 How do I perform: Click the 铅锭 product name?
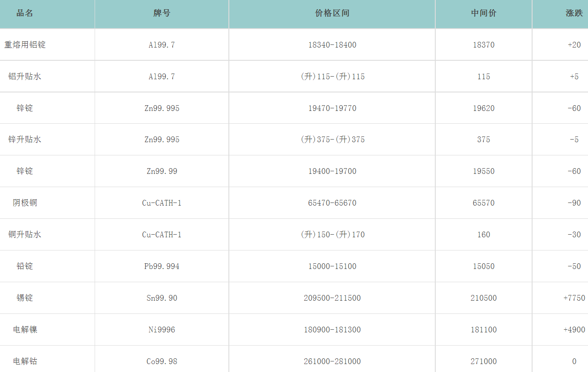tap(25, 266)
